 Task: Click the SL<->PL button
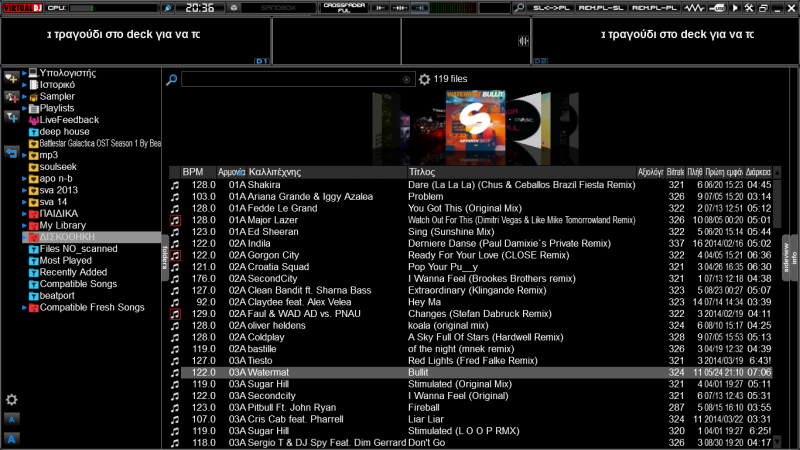pyautogui.click(x=550, y=8)
